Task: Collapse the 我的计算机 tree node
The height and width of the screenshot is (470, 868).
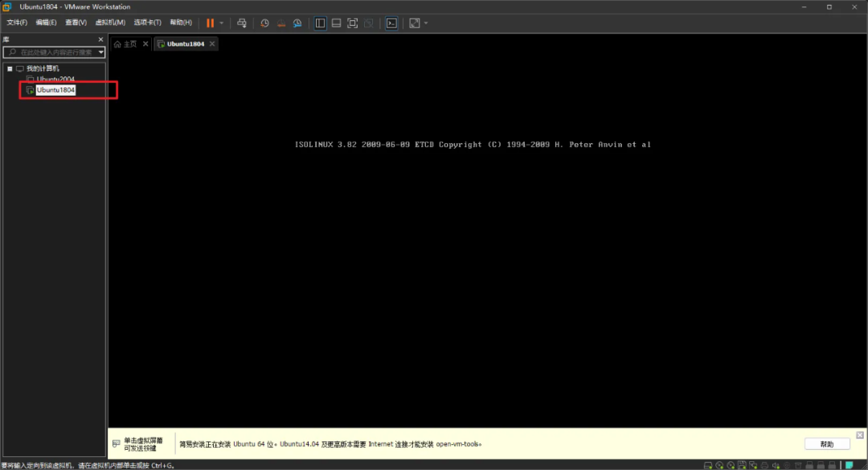Action: point(10,68)
